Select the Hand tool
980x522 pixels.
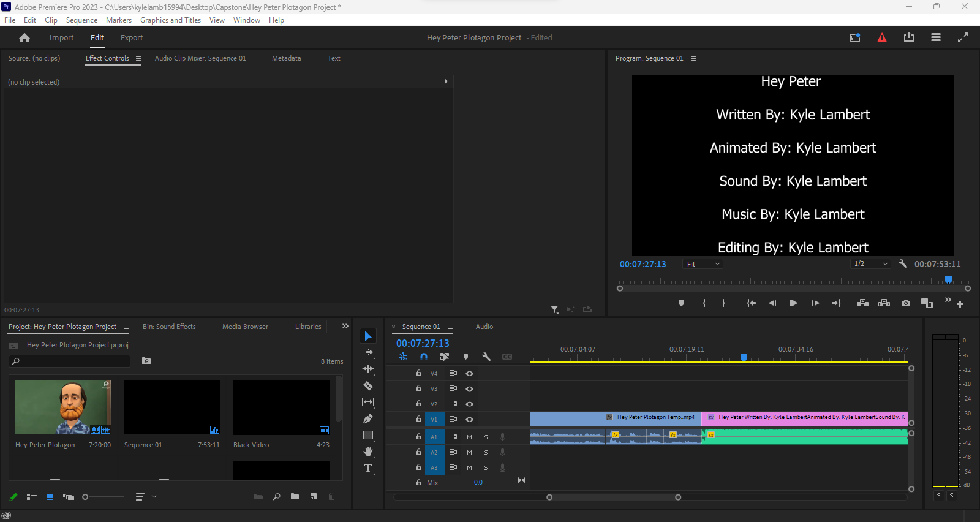(368, 452)
